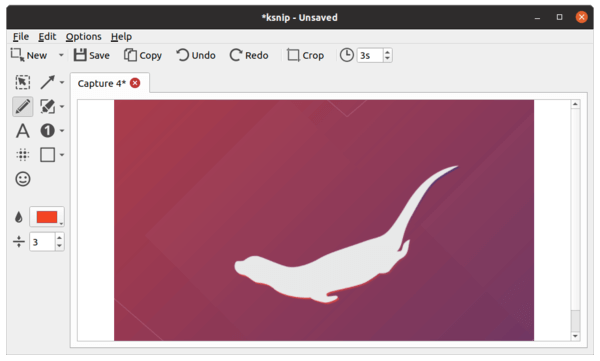This screenshot has height=361, width=600.
Task: Close the Capture 4 tab
Action: tap(135, 83)
